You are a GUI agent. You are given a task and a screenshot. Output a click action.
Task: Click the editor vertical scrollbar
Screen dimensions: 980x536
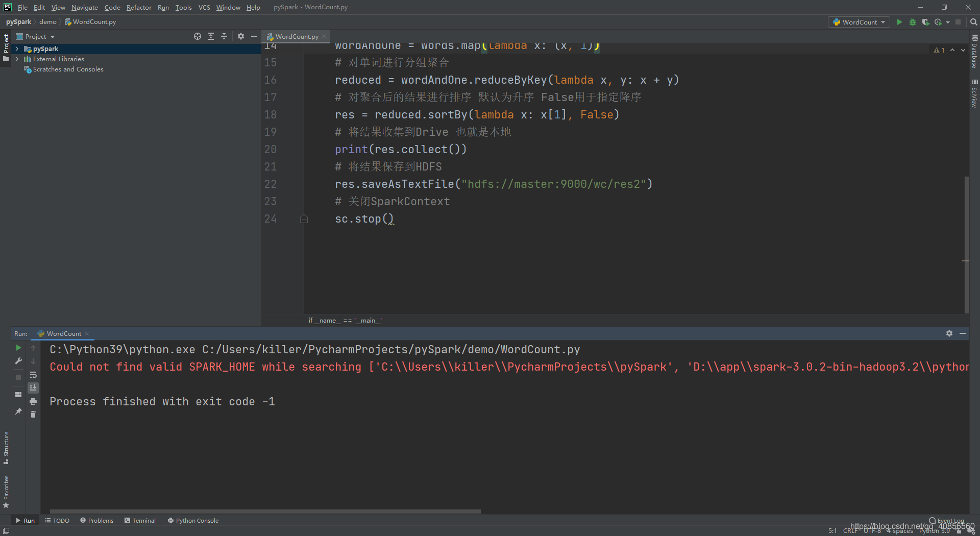pyautogui.click(x=966, y=244)
